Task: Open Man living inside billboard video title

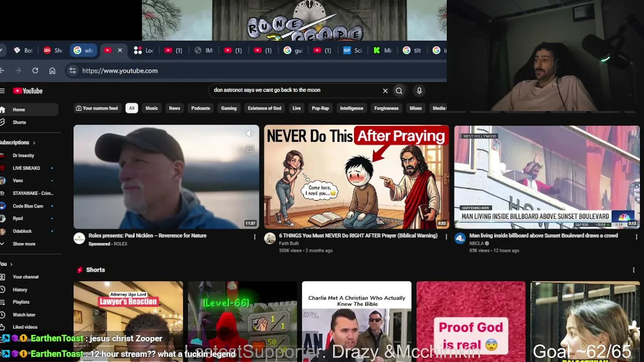Action: 543,236
